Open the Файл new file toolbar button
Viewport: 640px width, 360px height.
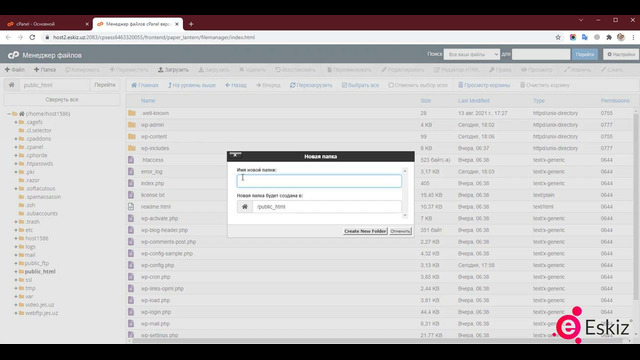click(15, 70)
